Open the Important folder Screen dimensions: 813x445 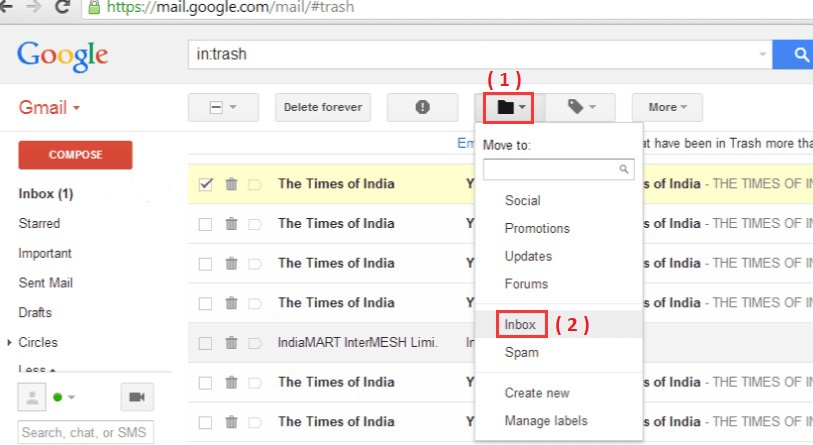click(45, 254)
